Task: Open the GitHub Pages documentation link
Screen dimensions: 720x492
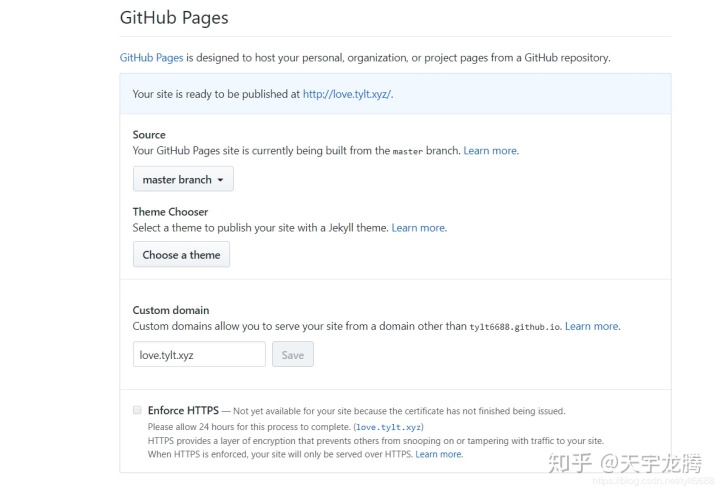Action: pos(151,58)
